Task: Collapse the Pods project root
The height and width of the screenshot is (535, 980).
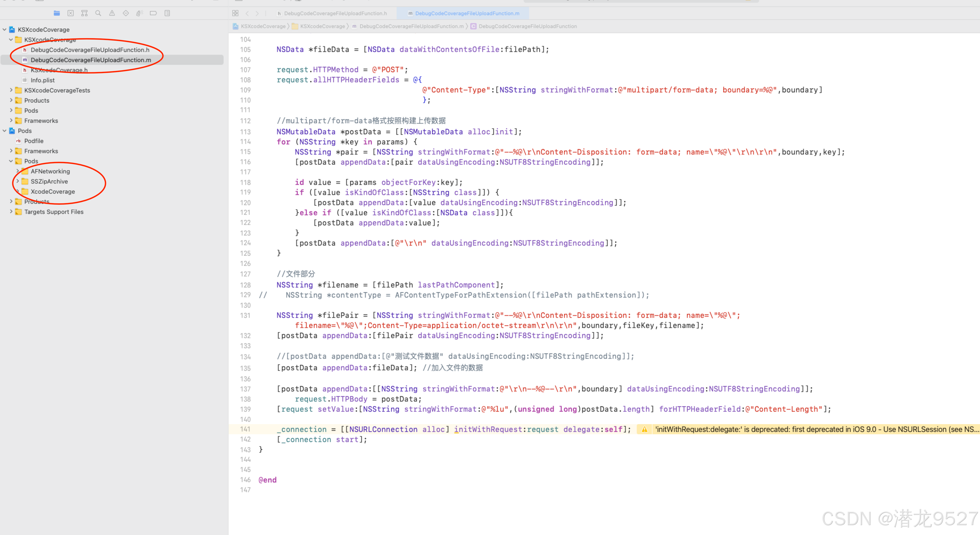Action: pyautogui.click(x=5, y=131)
